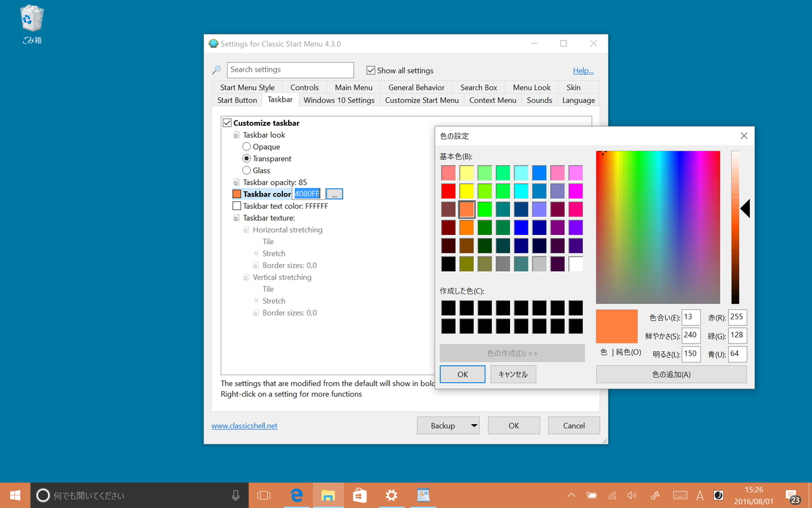Switch to the Start Menu Style tab
Viewport: 812px width, 508px height.
pyautogui.click(x=247, y=88)
